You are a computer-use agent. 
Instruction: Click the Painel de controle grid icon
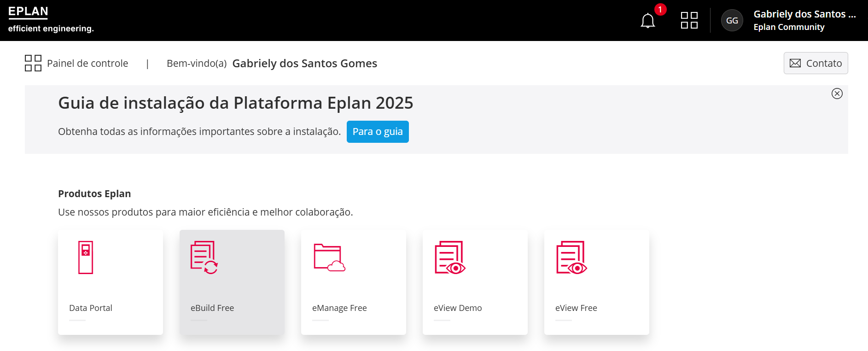click(x=33, y=63)
